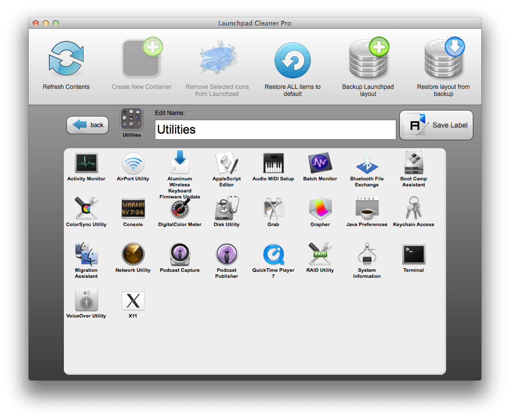The image size is (510, 420).
Task: Select the RAID Utility icon
Action: pos(320,254)
